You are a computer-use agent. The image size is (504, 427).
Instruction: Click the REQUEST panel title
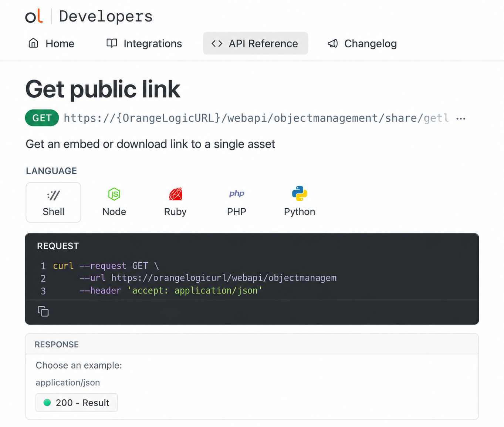coord(58,246)
